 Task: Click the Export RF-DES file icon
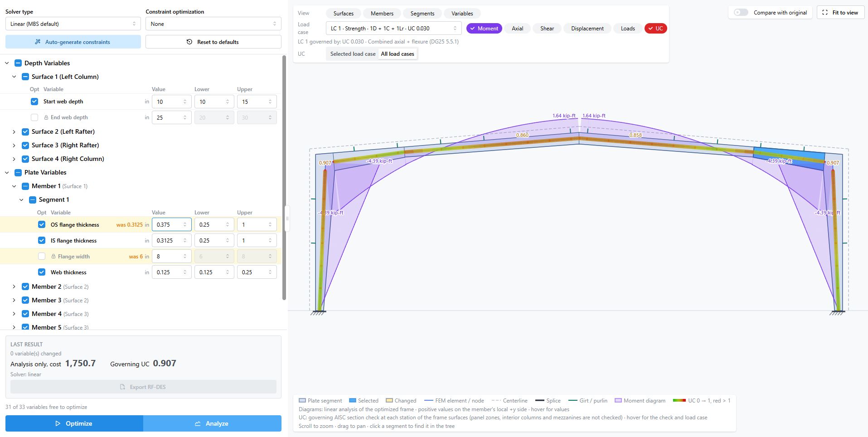coord(122,387)
